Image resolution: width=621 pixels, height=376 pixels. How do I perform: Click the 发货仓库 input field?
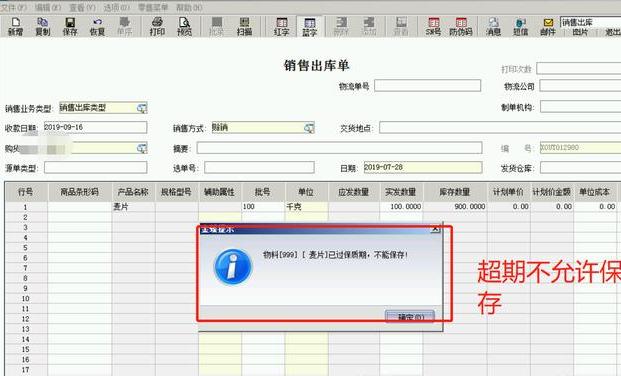(580, 167)
